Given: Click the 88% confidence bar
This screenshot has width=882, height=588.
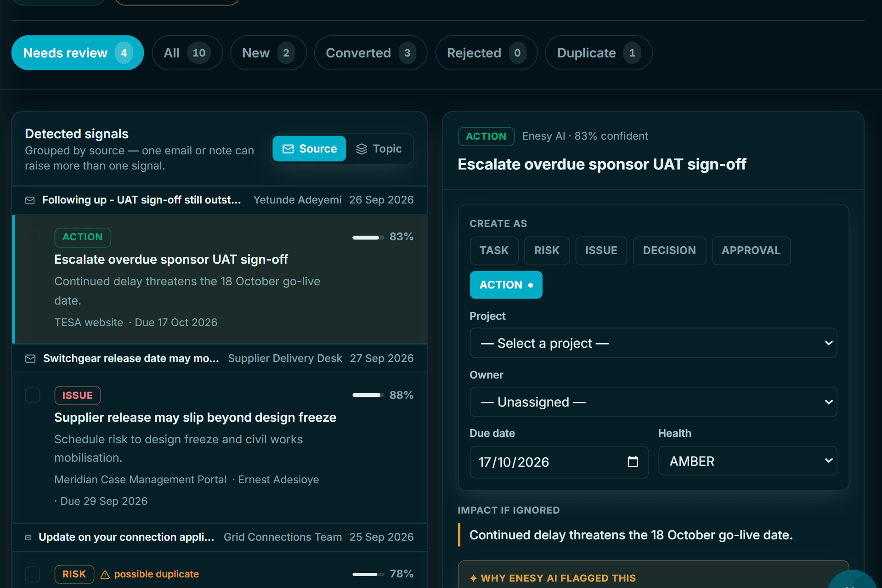Looking at the screenshot, I should click(368, 395).
